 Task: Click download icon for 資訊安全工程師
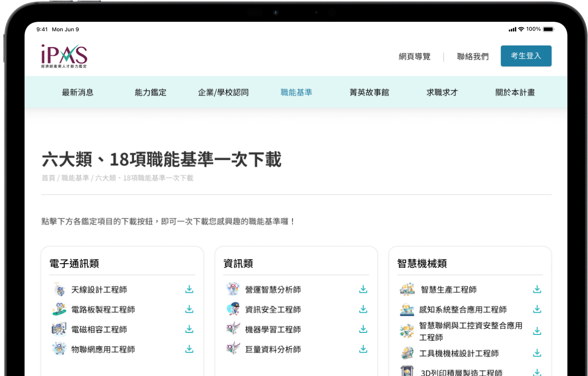pos(363,309)
